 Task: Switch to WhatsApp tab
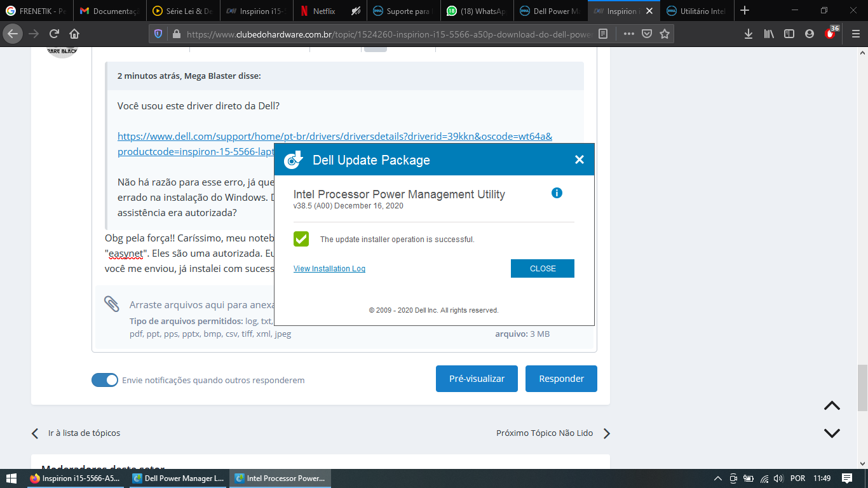point(477,11)
